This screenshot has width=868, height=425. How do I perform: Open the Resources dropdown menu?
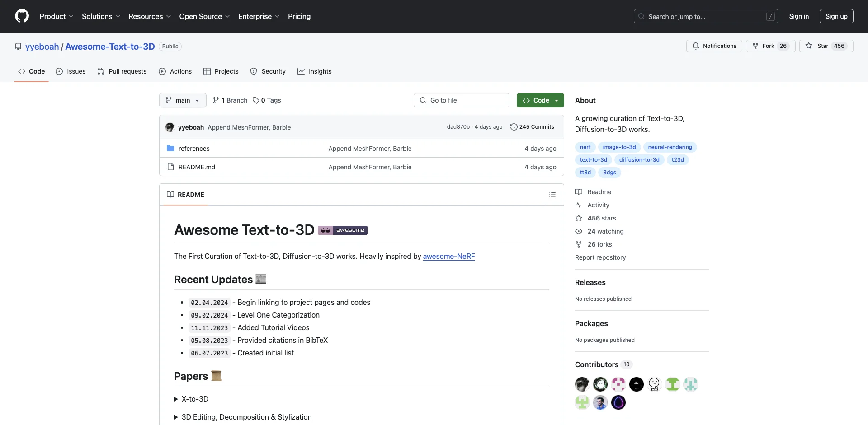pyautogui.click(x=150, y=16)
